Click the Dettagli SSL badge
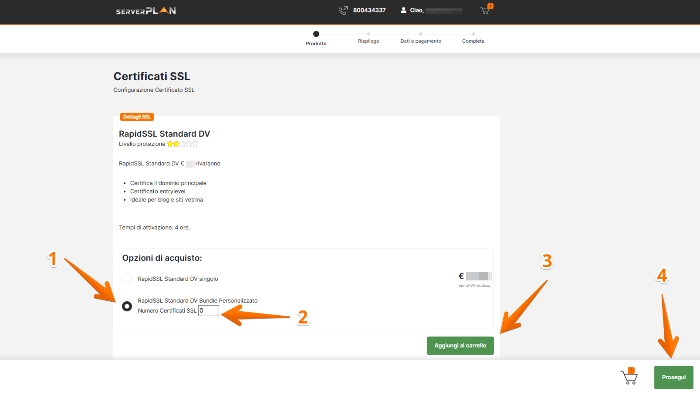This screenshot has height=394, width=700. coord(137,117)
